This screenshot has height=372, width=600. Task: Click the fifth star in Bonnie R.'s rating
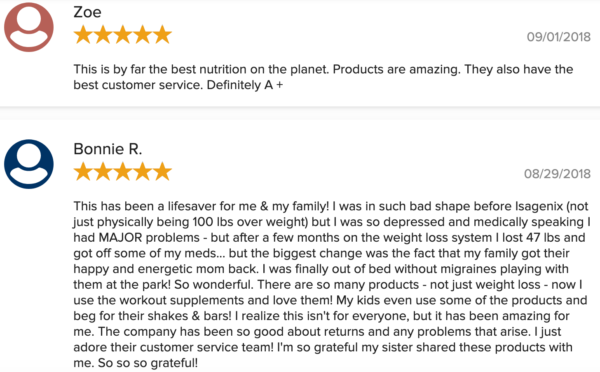[x=162, y=171]
